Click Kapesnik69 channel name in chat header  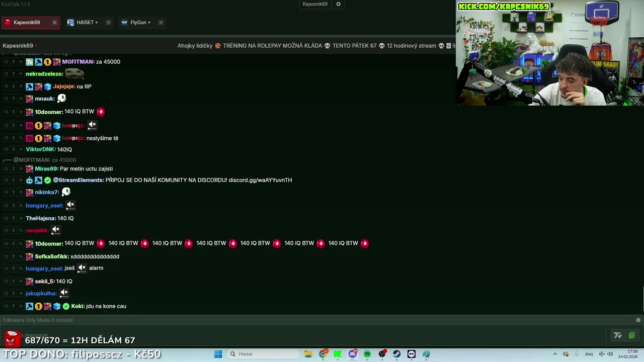pyautogui.click(x=18, y=46)
